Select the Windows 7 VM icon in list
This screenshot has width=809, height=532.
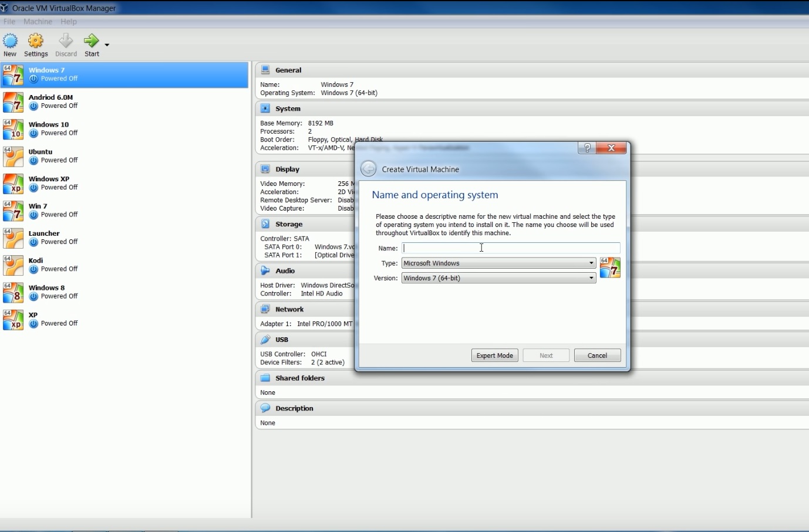click(13, 74)
